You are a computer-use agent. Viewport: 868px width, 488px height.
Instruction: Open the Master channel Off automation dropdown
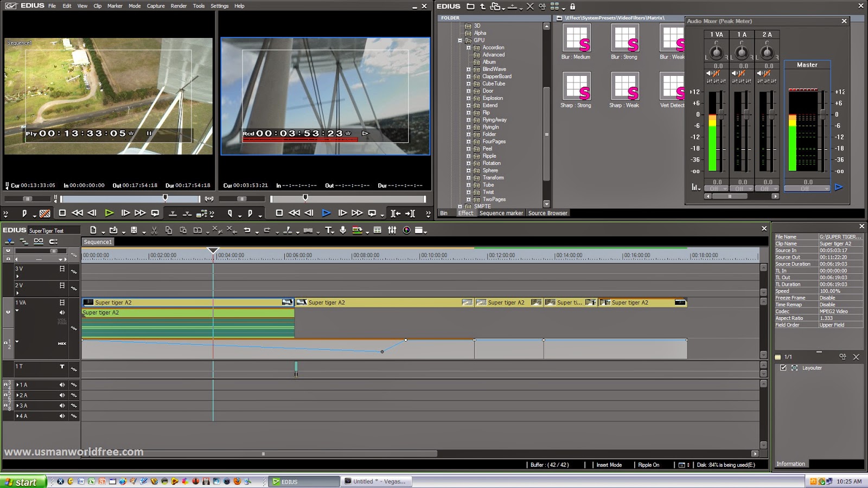(x=807, y=189)
